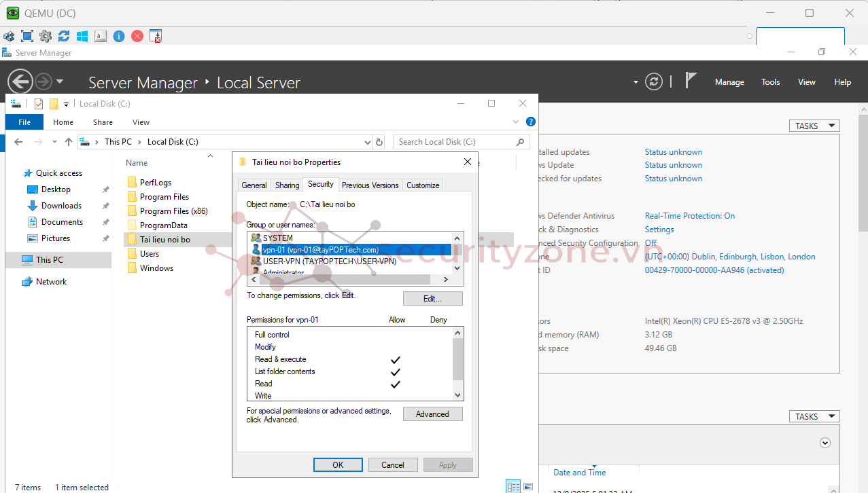Image resolution: width=868 pixels, height=493 pixels.
Task: Switch to the Sharing tab
Action: coord(287,185)
